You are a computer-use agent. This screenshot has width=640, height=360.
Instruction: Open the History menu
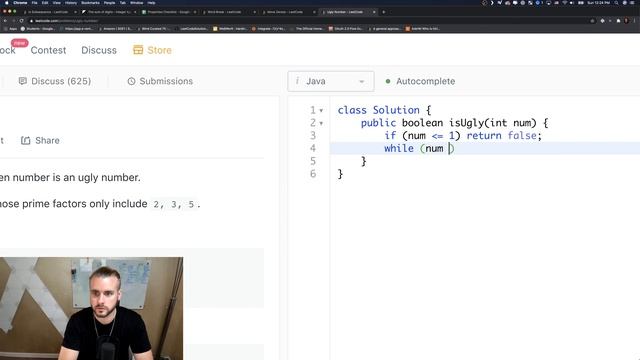pyautogui.click(x=71, y=2)
